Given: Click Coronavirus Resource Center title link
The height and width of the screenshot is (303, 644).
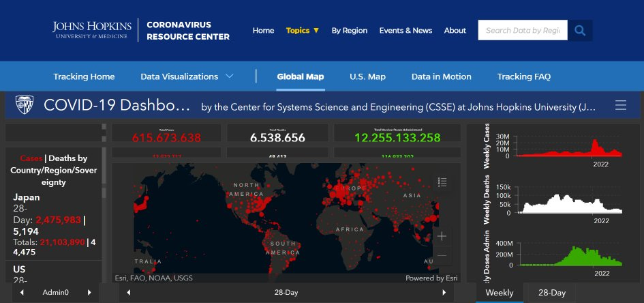Looking at the screenshot, I should coord(188,31).
